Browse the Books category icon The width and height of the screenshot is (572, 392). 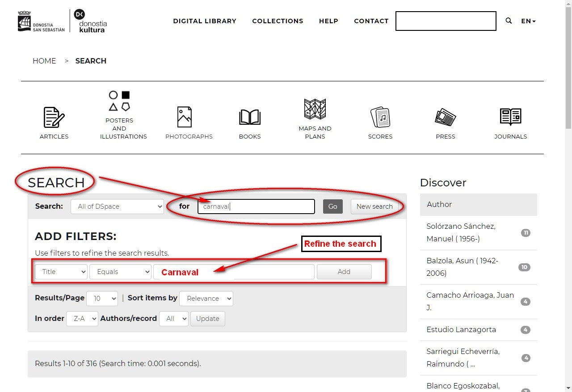pyautogui.click(x=250, y=118)
